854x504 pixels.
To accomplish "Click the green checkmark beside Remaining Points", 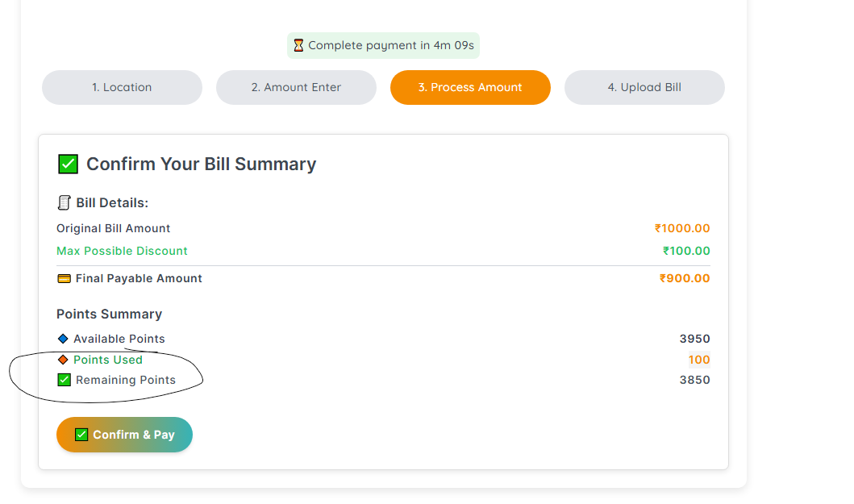I will (x=65, y=380).
